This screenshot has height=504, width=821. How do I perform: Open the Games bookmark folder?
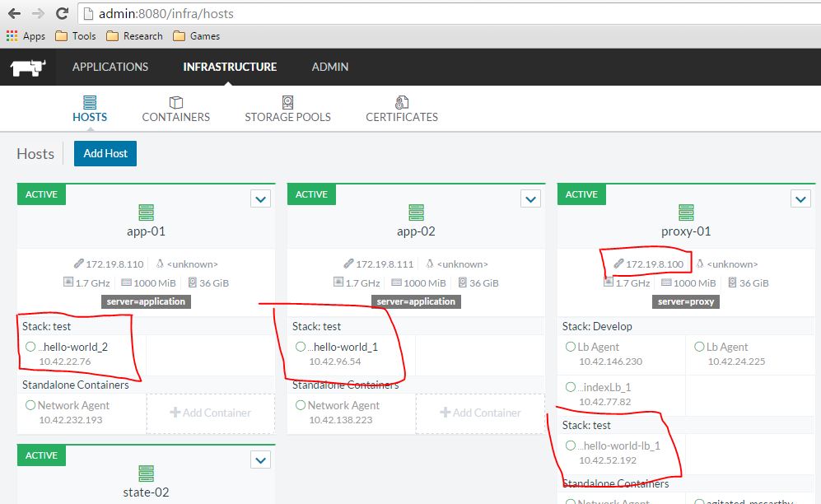(196, 36)
